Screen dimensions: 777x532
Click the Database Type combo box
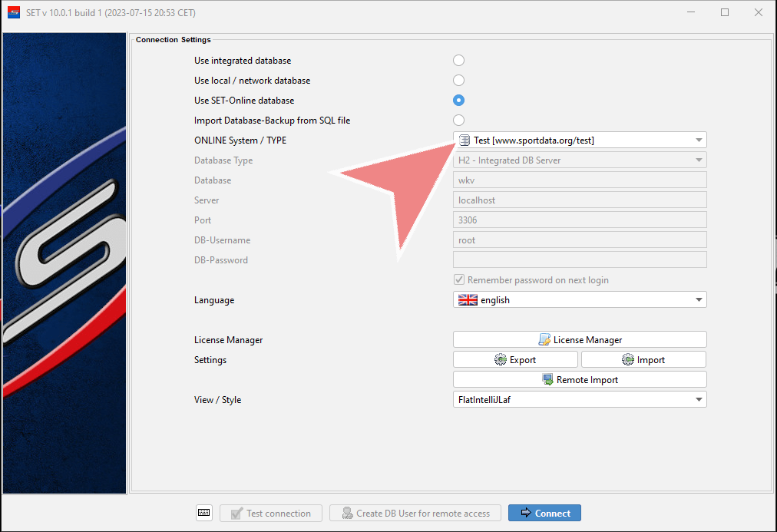[x=580, y=160]
